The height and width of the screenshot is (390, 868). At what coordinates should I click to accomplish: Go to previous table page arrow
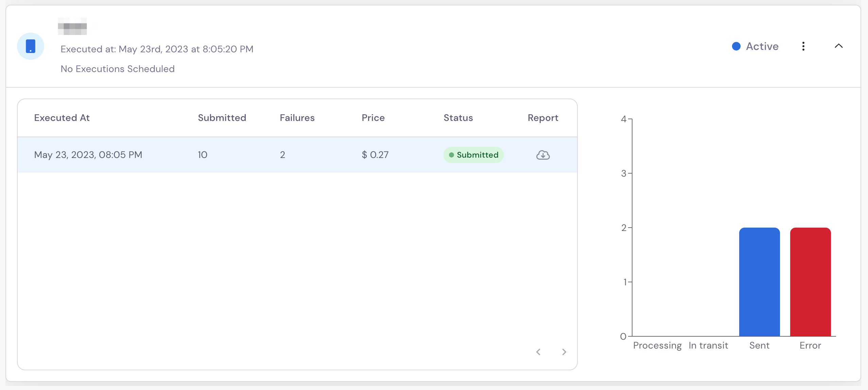tap(538, 352)
